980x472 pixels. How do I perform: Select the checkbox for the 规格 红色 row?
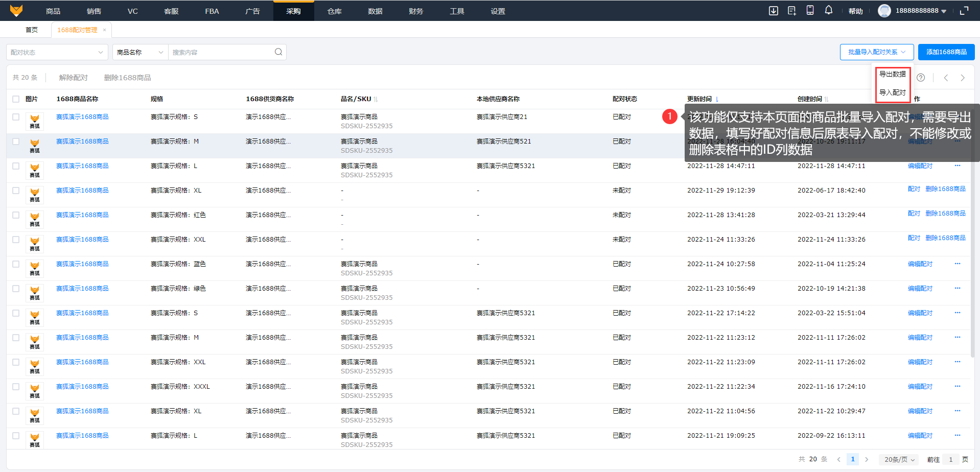(16, 215)
